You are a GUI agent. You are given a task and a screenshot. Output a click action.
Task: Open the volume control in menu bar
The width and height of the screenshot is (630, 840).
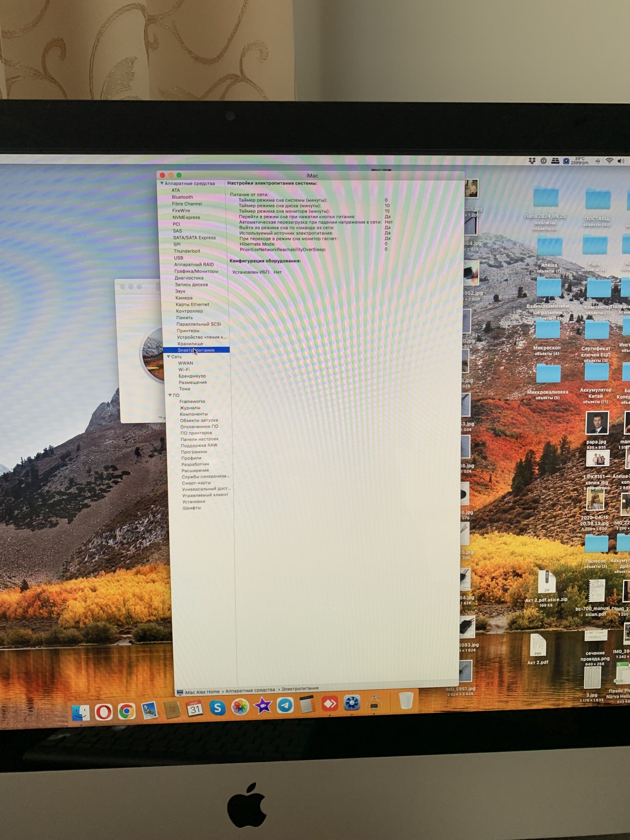click(x=621, y=161)
